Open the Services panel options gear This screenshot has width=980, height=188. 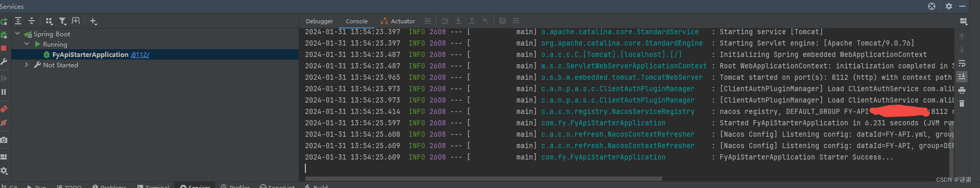coord(948,6)
